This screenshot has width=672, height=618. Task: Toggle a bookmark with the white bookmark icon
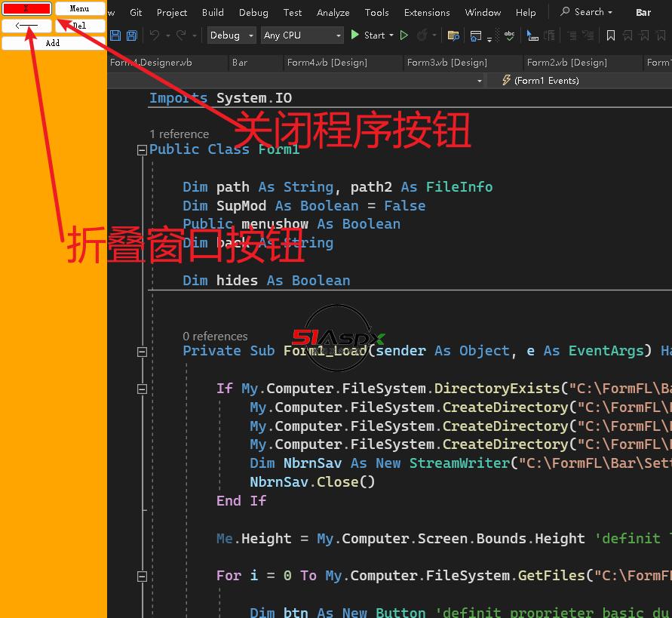click(611, 35)
